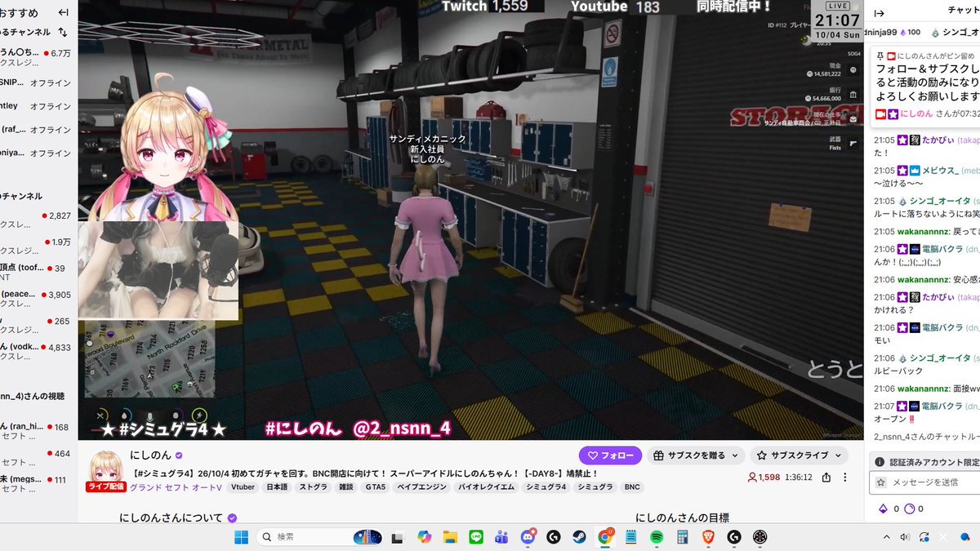
Task: Click the BNC tag
Action: [632, 487]
